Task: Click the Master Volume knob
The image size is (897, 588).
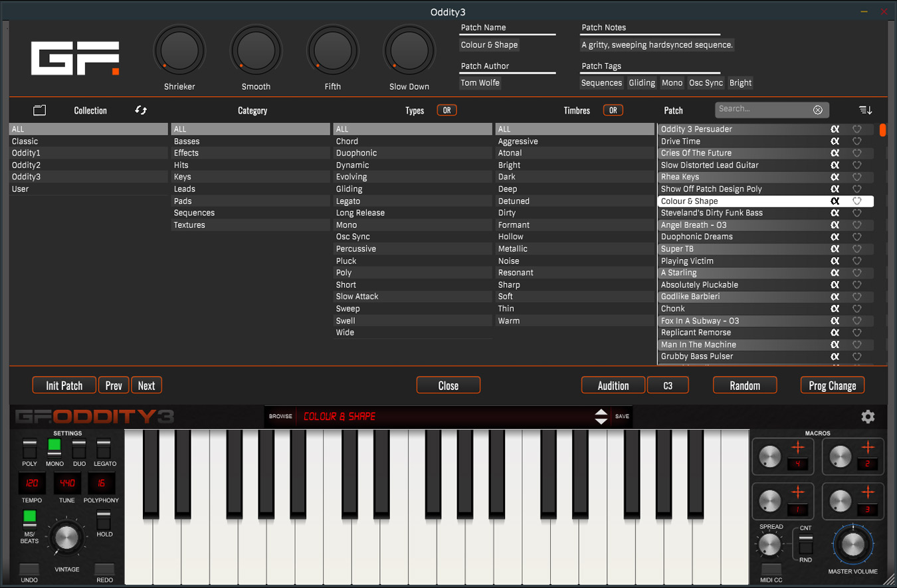Action: (x=852, y=544)
